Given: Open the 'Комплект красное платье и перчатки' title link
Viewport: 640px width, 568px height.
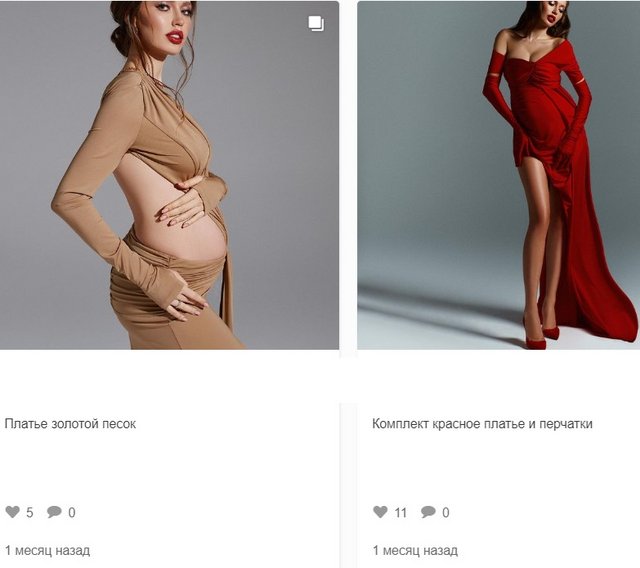Looking at the screenshot, I should pos(482,424).
